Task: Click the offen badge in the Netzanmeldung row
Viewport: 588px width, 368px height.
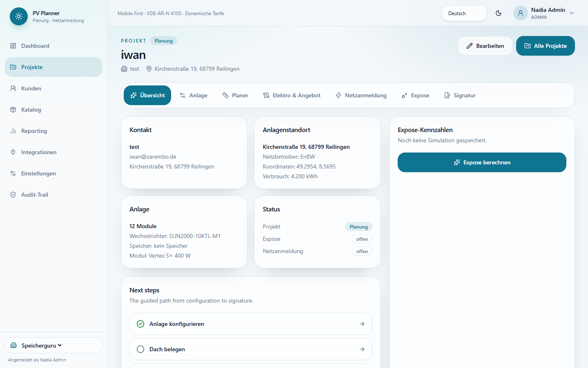Action: [x=362, y=251]
